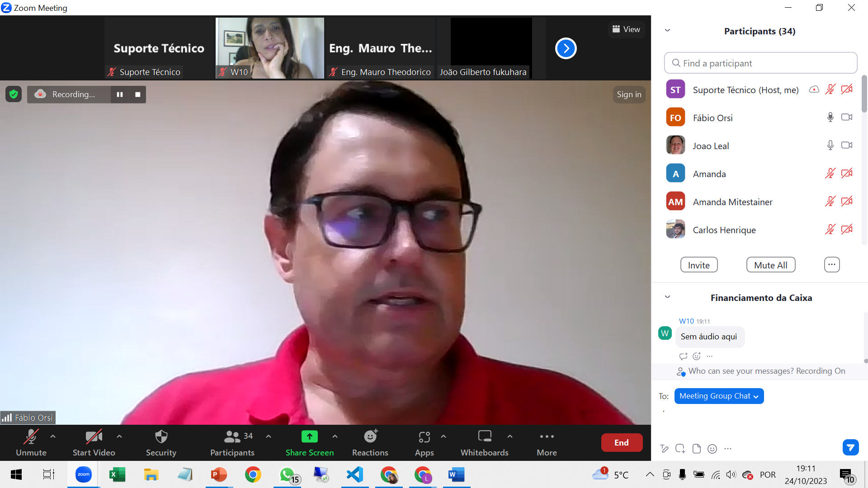Open the Excel taskbar app
The image size is (868, 488).
coord(117,474)
